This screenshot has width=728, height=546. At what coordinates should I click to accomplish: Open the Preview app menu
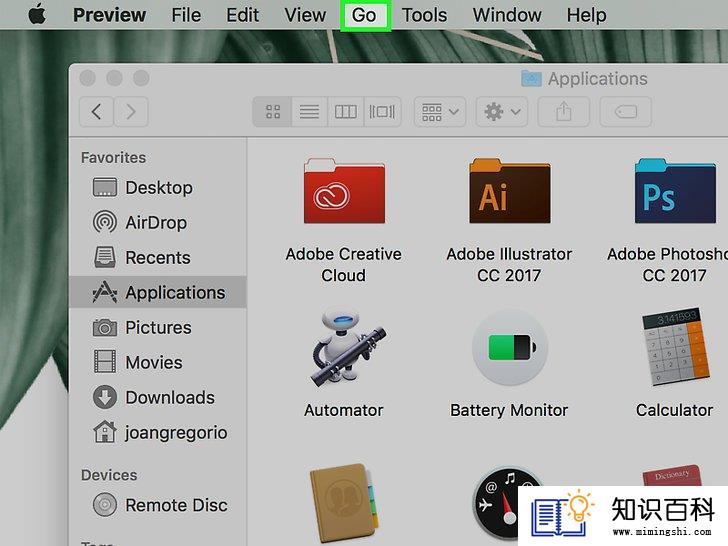coord(109,15)
